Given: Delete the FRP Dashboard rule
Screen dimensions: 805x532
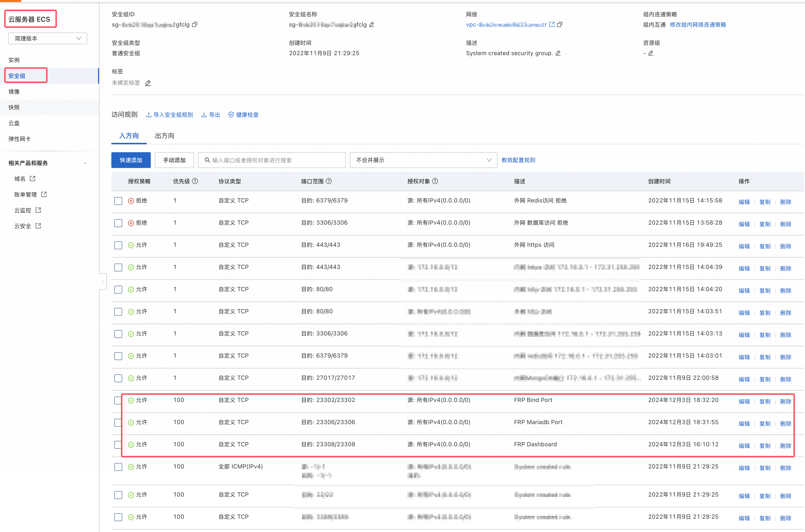Looking at the screenshot, I should point(785,446).
